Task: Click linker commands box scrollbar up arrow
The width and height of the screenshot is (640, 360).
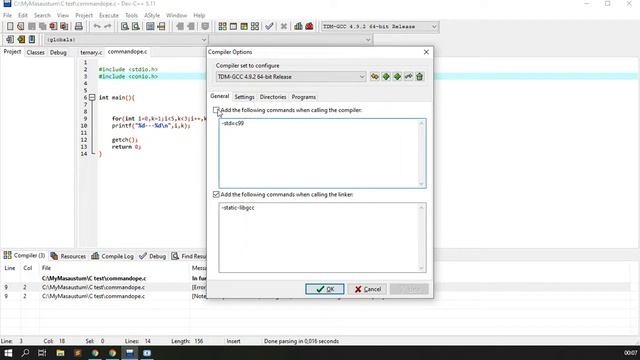Action: pos(422,208)
